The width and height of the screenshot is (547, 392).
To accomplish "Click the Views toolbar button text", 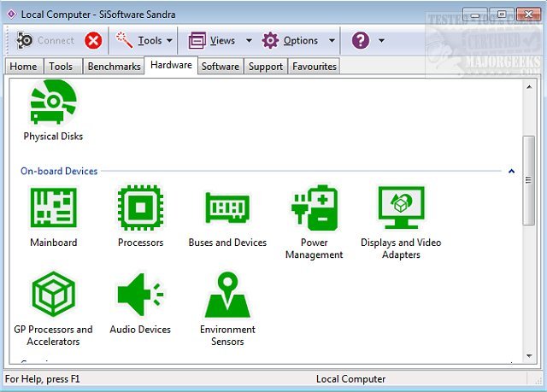I will click(222, 40).
